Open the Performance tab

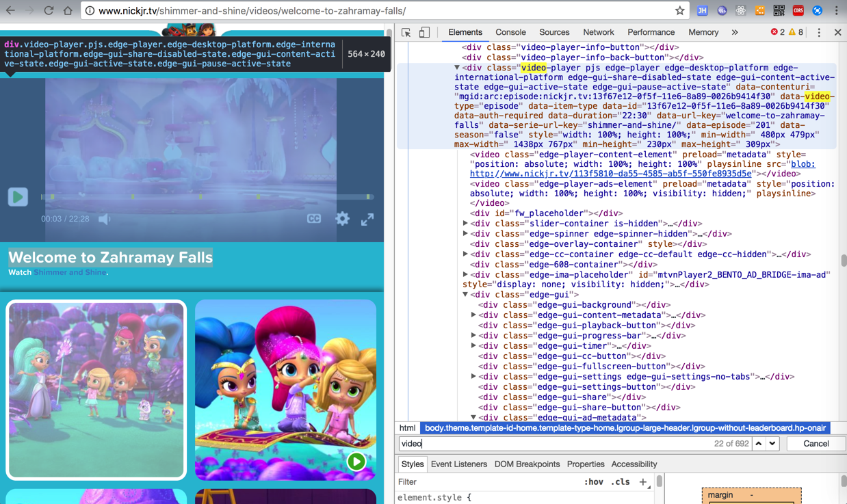click(651, 32)
